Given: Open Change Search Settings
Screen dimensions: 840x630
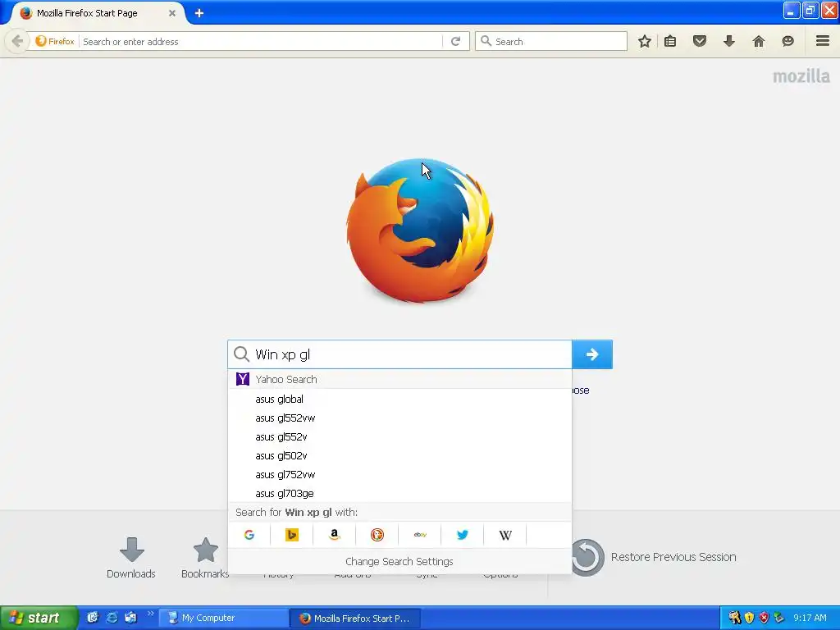Looking at the screenshot, I should pyautogui.click(x=399, y=561).
